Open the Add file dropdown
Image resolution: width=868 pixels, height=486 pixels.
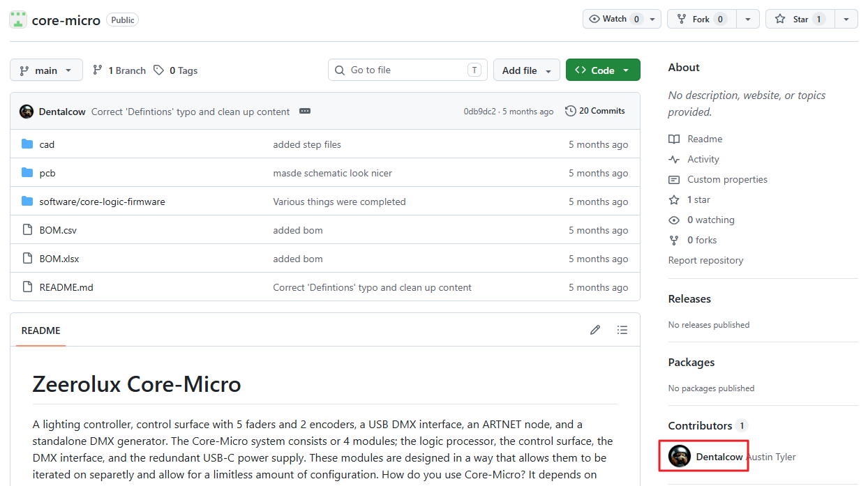click(x=527, y=70)
